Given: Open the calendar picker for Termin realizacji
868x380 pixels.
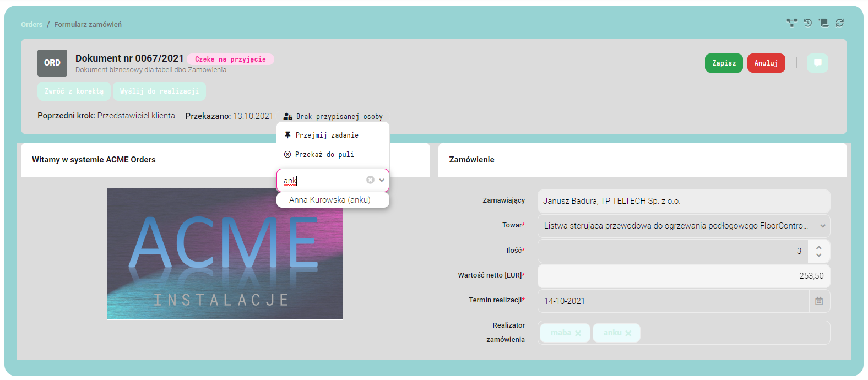Looking at the screenshot, I should point(819,301).
